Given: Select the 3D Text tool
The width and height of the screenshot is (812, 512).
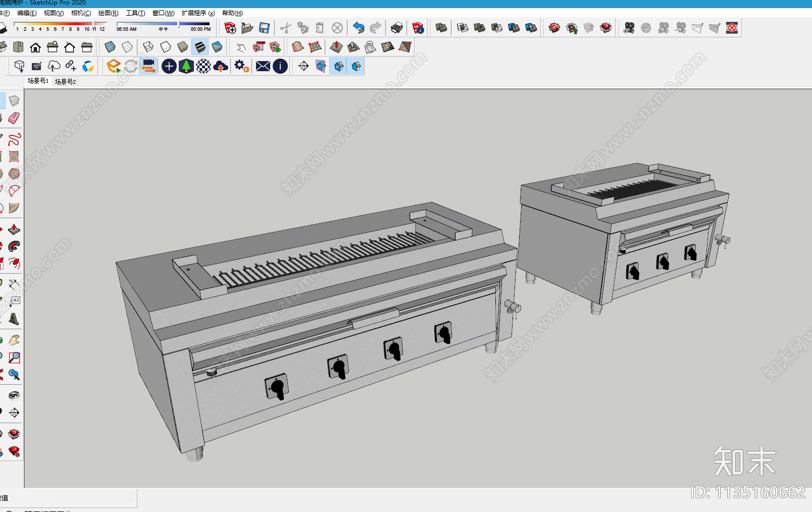Looking at the screenshot, I should point(14,319).
